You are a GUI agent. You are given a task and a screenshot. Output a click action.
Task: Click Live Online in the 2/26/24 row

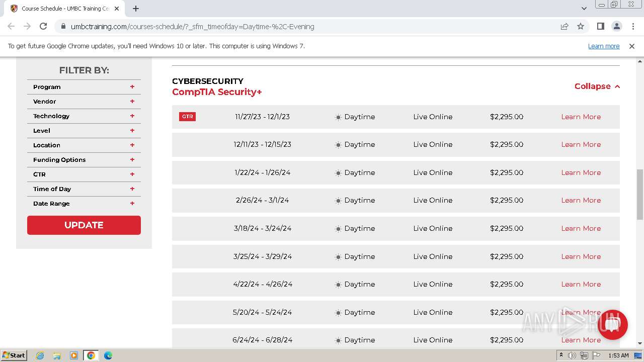[433, 200]
